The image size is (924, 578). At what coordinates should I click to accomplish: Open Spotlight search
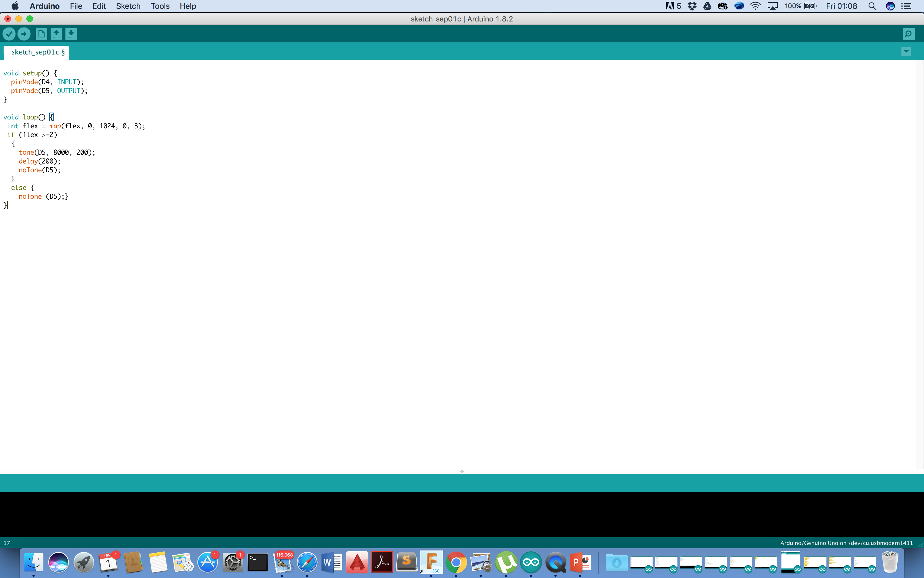pyautogui.click(x=872, y=6)
